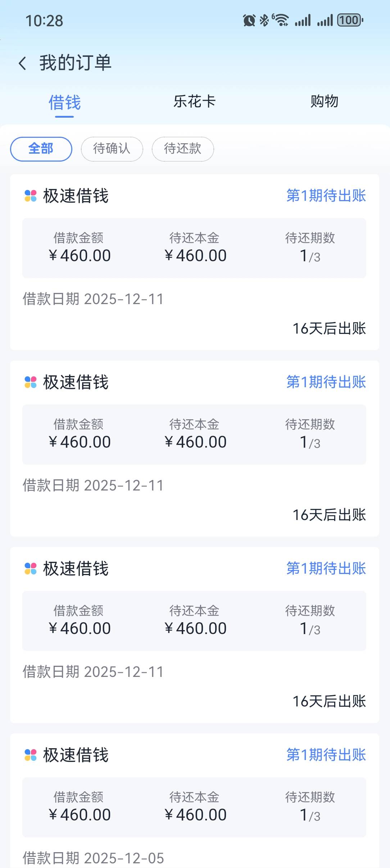Tap the second 极速借钱 colorful logo icon
The width and height of the screenshot is (390, 868).
[31, 382]
